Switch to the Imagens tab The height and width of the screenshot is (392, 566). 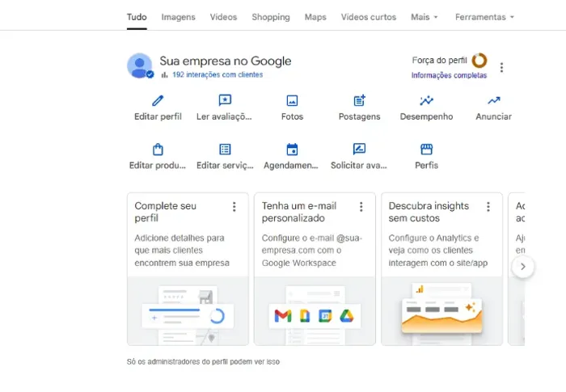click(179, 17)
